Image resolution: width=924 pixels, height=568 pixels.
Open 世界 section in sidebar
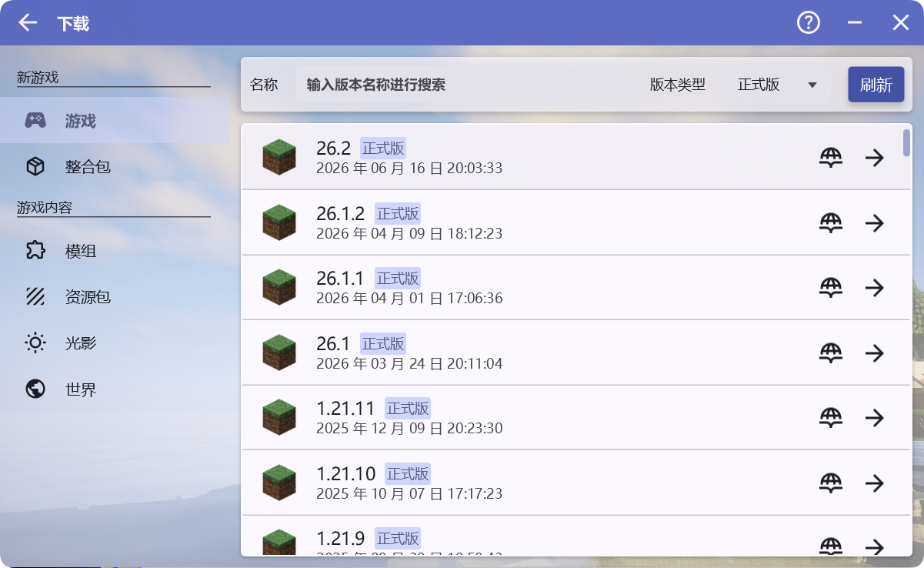coord(115,389)
